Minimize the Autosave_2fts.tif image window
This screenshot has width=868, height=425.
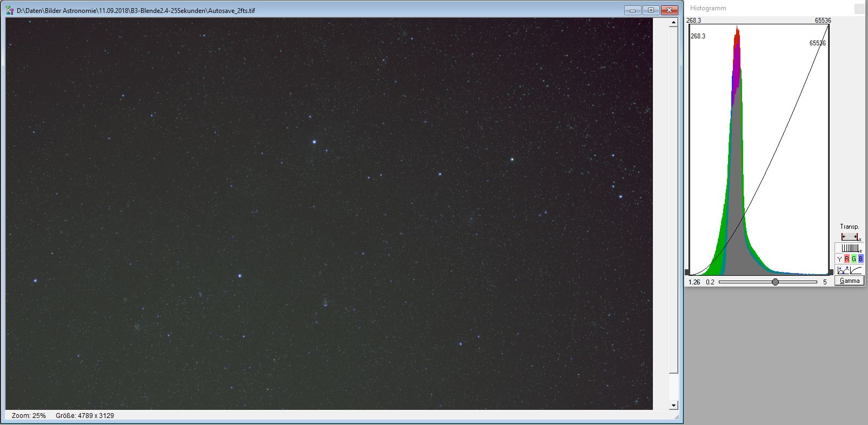pos(633,10)
